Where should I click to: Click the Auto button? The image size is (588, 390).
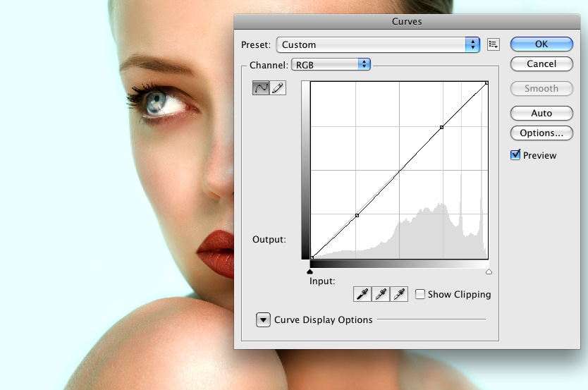pyautogui.click(x=541, y=113)
